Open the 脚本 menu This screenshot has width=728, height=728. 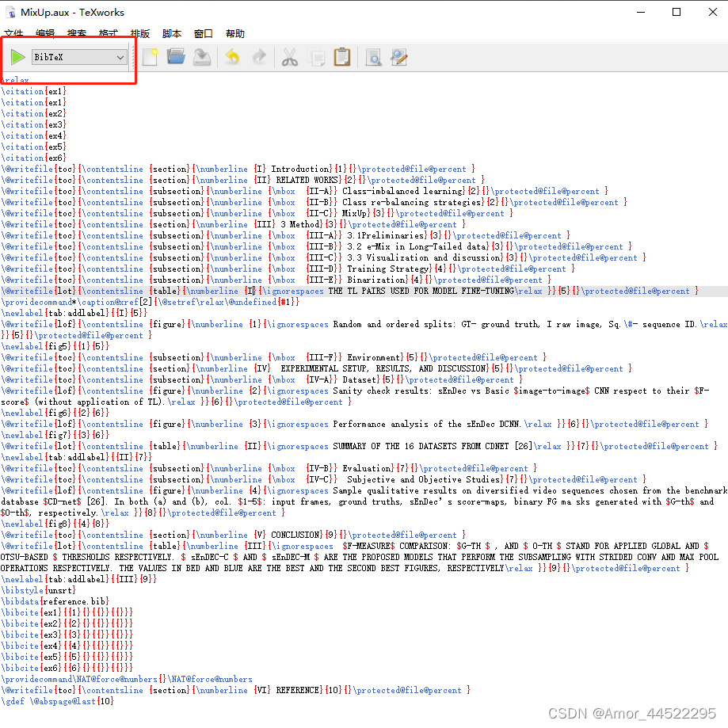(x=171, y=33)
